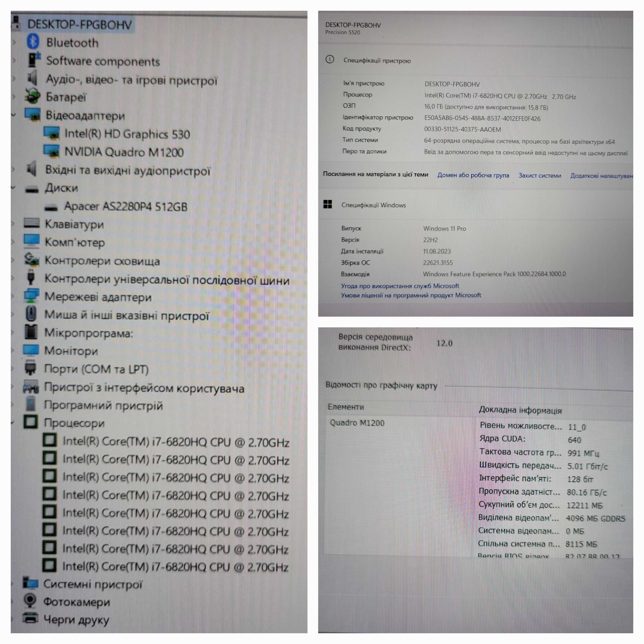Select the last Intel Core i7-6820HQ processor entry

[175, 567]
